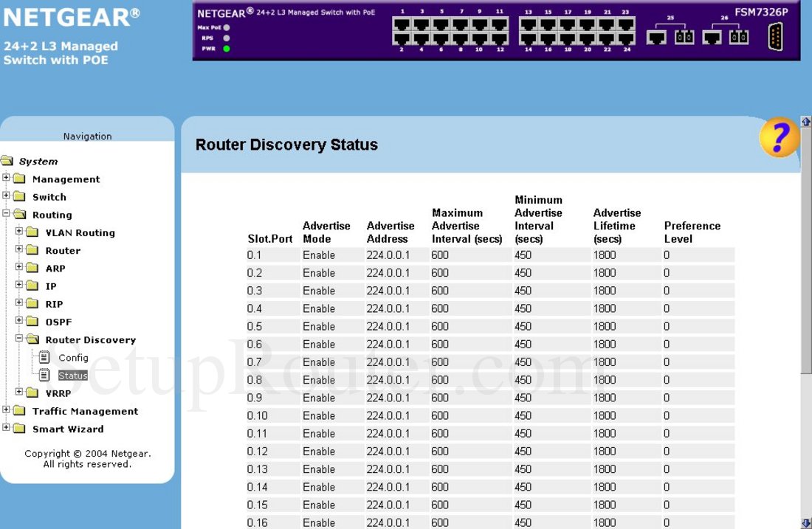This screenshot has width=812, height=529.
Task: Open the Config page under Router Discovery
Action: pyautogui.click(x=73, y=358)
